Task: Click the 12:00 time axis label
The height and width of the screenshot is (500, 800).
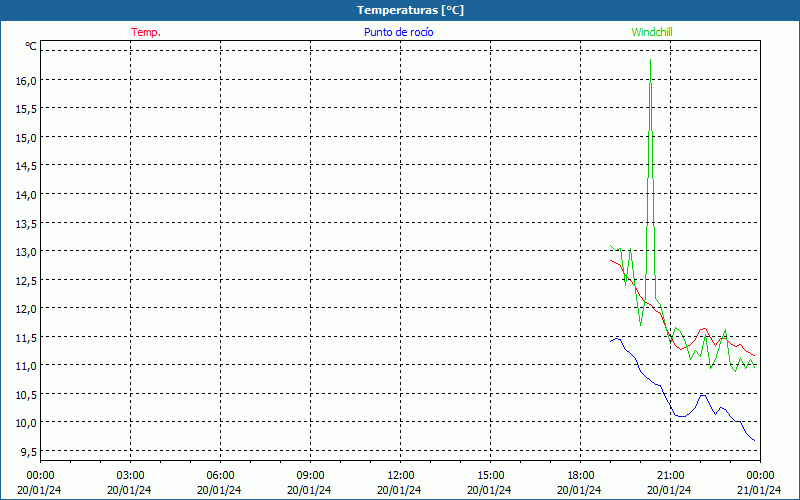Action: [400, 476]
